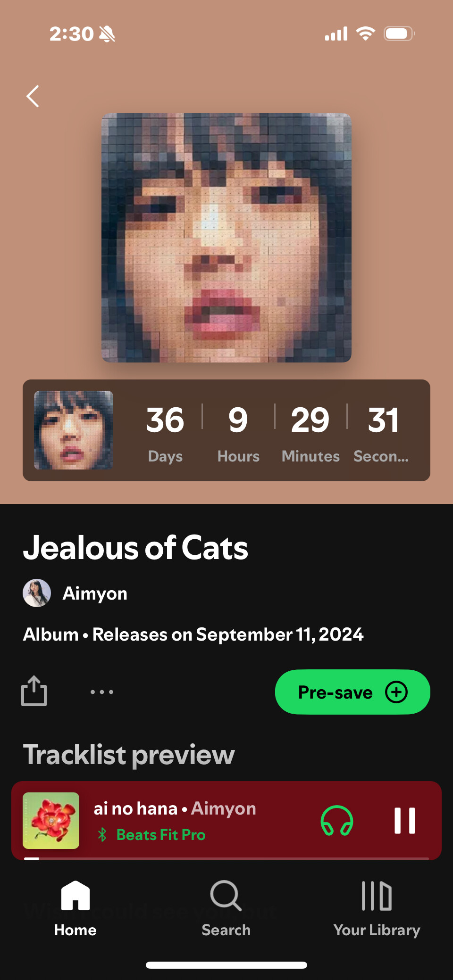Tap the plus circle in Pre-save button

pyautogui.click(x=396, y=692)
